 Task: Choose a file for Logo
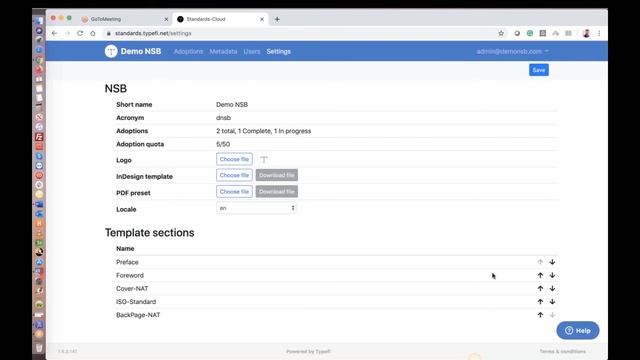coord(234,159)
